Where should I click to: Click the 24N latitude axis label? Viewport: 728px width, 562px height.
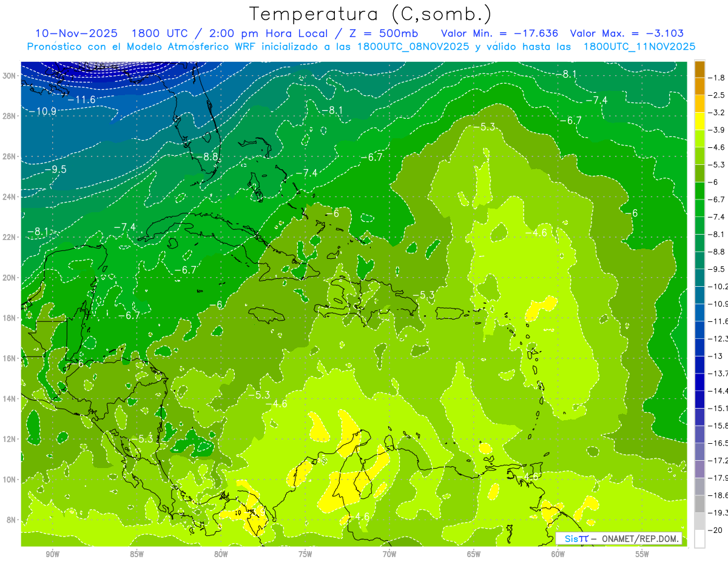pyautogui.click(x=9, y=197)
